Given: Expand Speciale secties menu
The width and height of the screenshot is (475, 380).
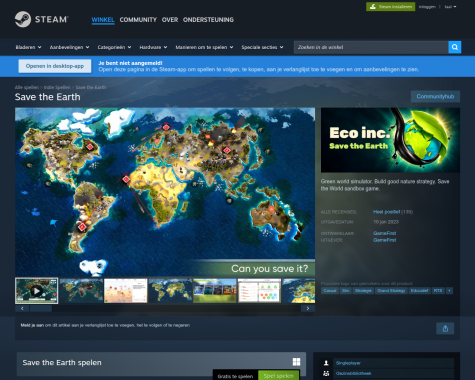Looking at the screenshot, I should coord(262,47).
